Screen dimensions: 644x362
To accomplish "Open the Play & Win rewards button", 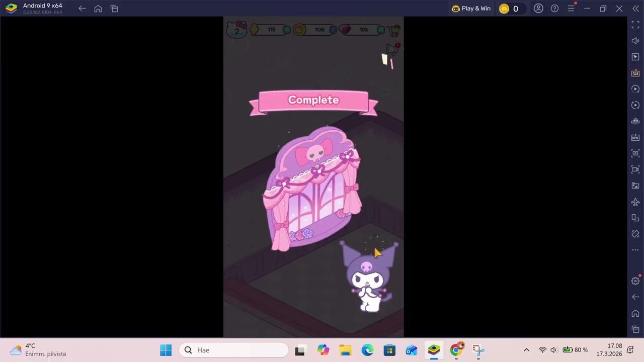I will coord(471,9).
